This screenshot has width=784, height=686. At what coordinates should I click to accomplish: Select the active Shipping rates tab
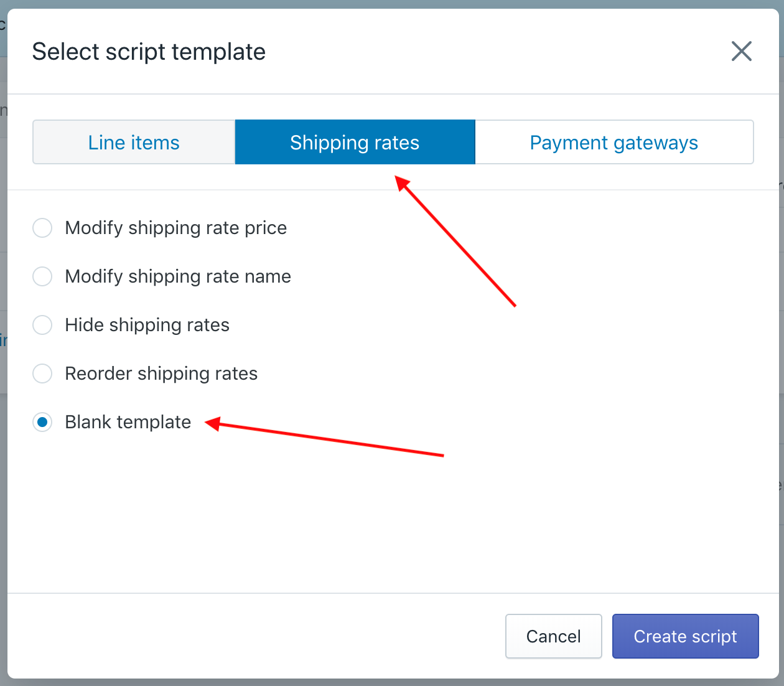[x=355, y=142]
